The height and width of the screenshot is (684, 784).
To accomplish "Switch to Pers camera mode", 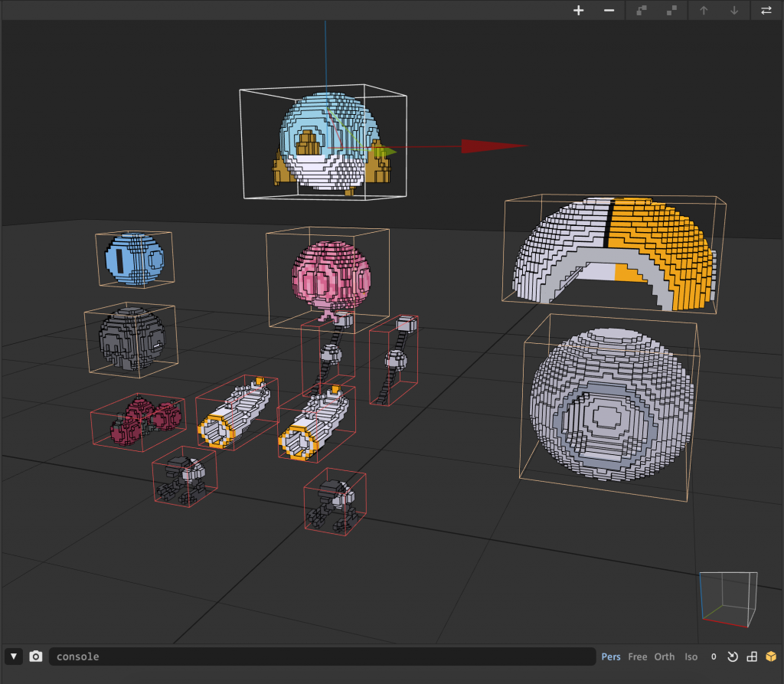I will pyautogui.click(x=611, y=656).
